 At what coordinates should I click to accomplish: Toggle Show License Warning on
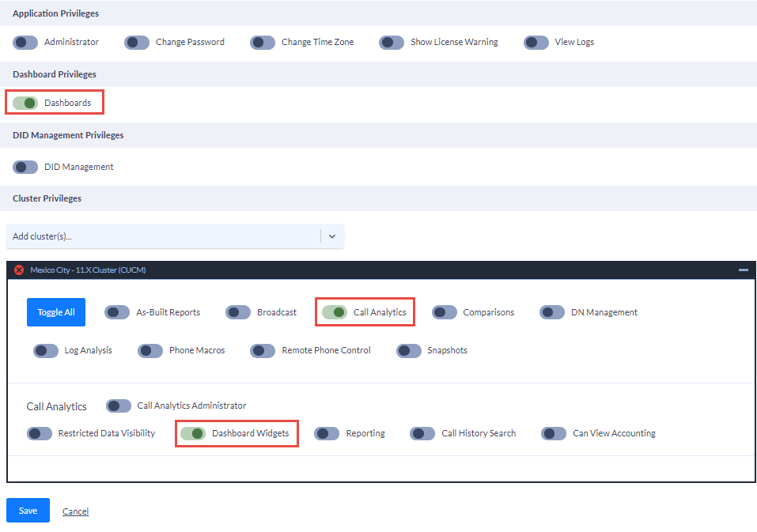pos(392,43)
